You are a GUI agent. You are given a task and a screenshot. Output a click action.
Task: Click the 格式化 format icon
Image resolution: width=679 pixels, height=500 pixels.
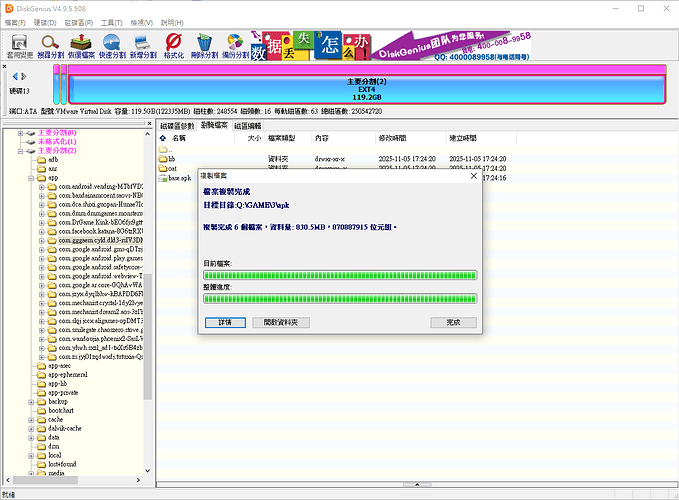[173, 43]
